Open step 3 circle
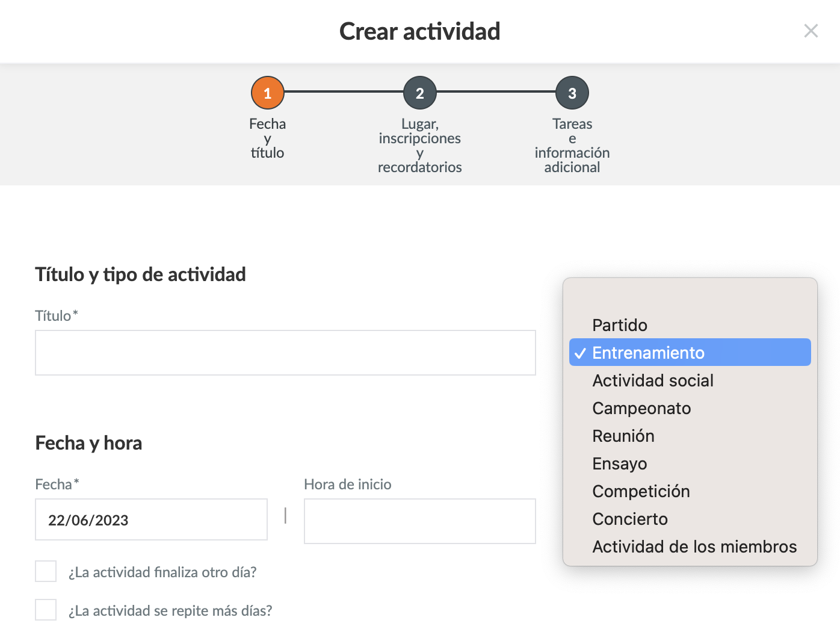Viewport: 840px width, 638px height. coord(572,93)
